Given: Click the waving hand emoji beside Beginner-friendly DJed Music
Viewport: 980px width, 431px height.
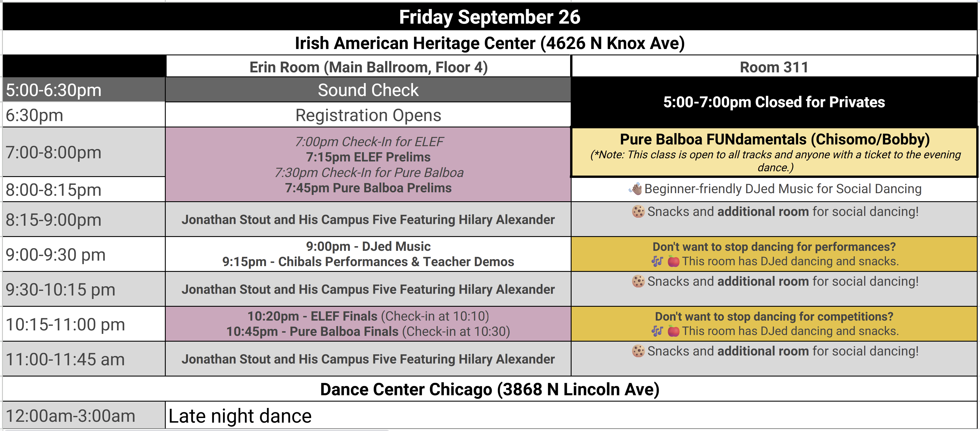Looking at the screenshot, I should [x=635, y=189].
